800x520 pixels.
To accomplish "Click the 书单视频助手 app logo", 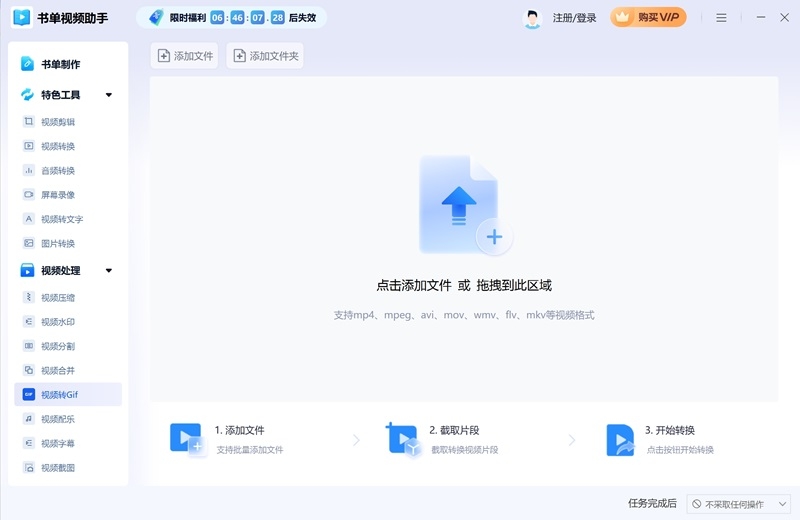I will pyautogui.click(x=22, y=17).
